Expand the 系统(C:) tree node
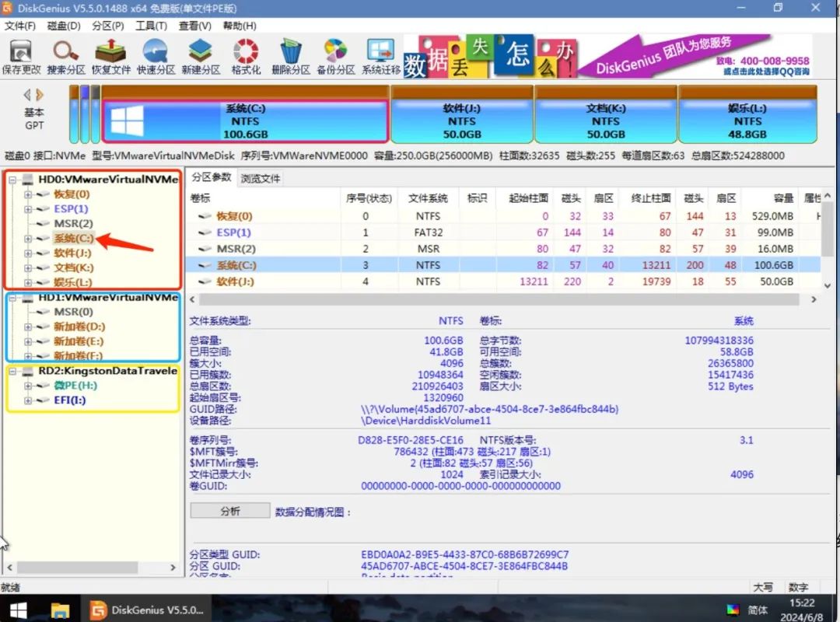The height and width of the screenshot is (622, 840). [x=28, y=239]
